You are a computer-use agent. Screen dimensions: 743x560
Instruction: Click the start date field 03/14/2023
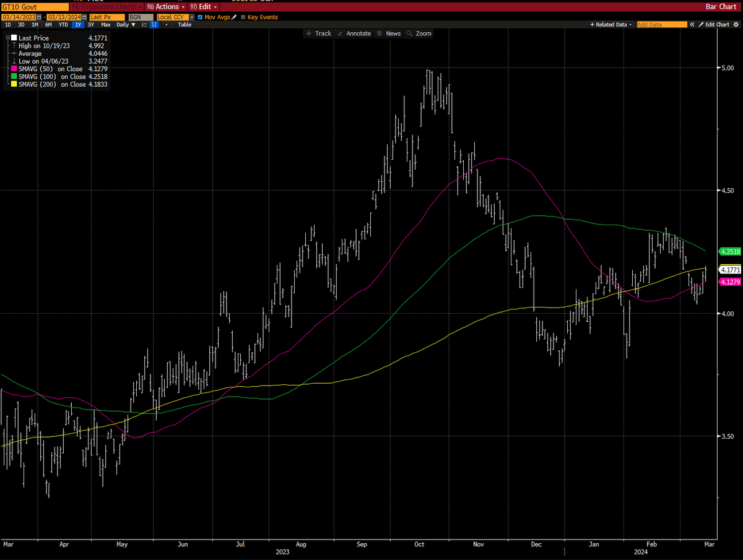[19, 17]
